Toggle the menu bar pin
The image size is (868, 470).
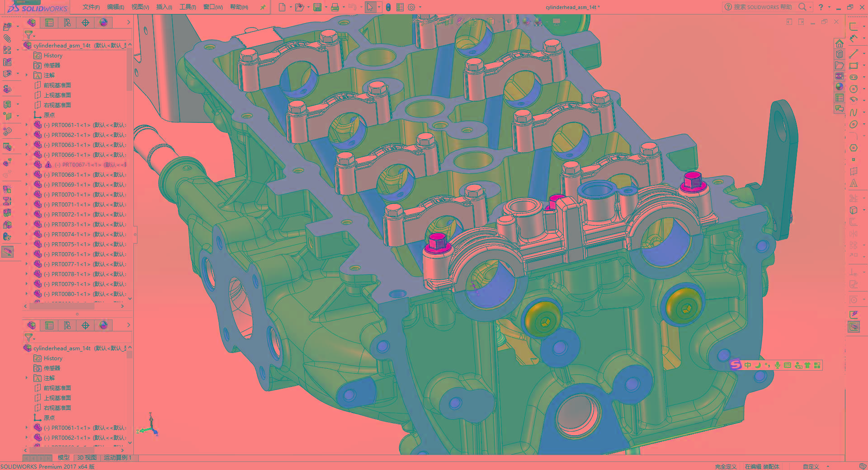(263, 7)
